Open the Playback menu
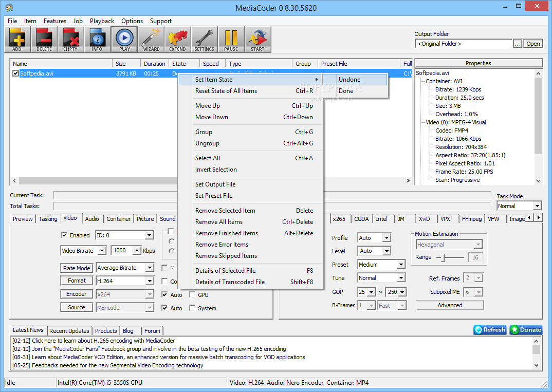552x392 pixels. [x=102, y=21]
